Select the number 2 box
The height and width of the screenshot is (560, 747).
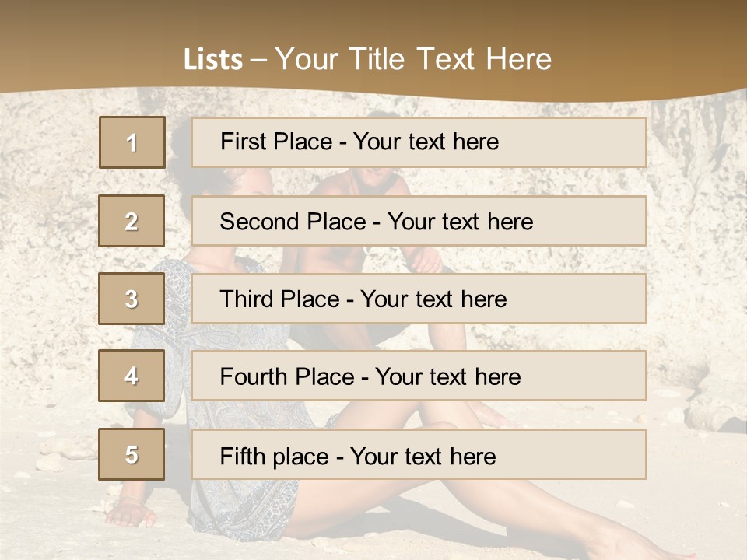coord(132,222)
